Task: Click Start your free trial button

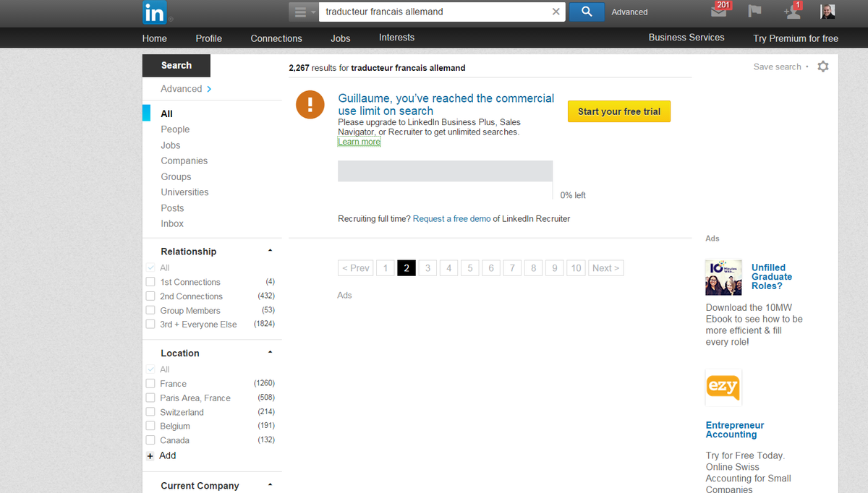Action: click(x=619, y=111)
